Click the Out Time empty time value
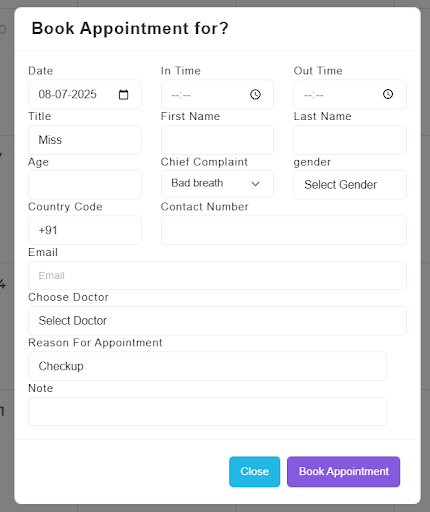430x512 pixels. point(314,95)
